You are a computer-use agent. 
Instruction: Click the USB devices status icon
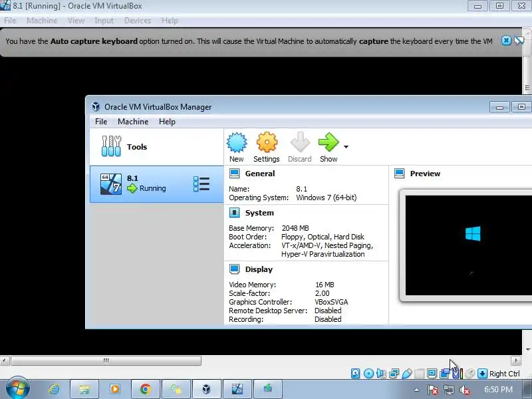point(406,374)
